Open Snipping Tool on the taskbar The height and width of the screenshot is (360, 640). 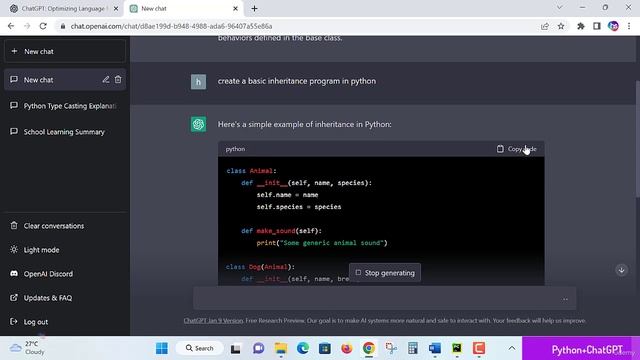391,348
